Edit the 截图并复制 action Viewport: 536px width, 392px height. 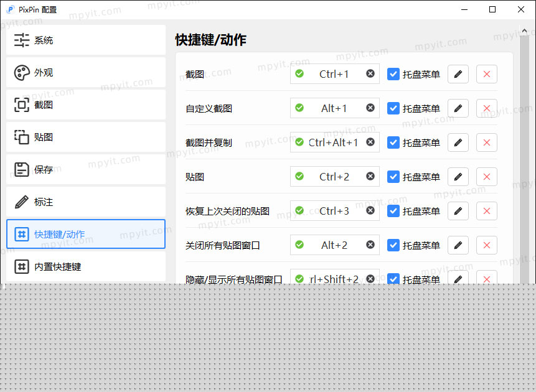458,142
